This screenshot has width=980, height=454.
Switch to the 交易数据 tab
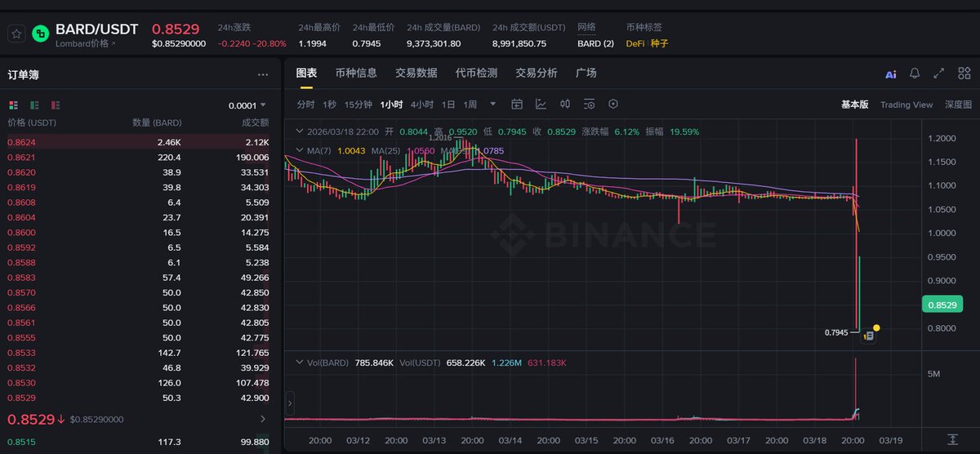[416, 73]
